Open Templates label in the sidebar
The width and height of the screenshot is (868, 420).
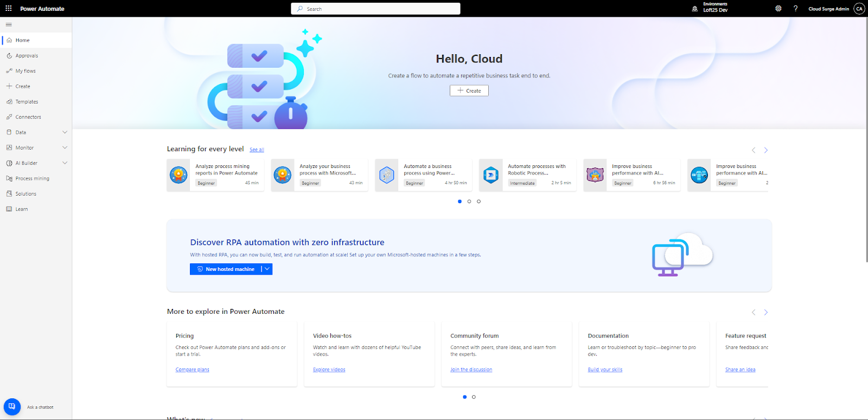pos(27,102)
